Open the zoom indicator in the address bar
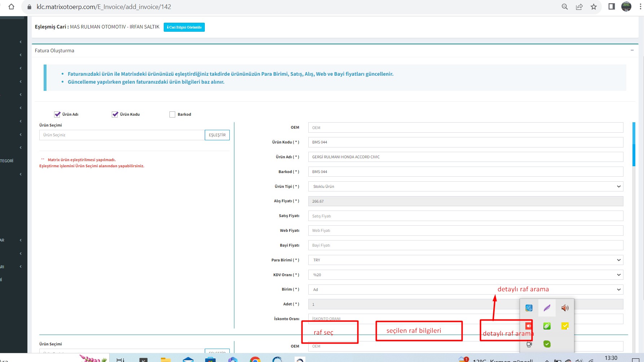This screenshot has height=362, width=644. tap(565, 7)
